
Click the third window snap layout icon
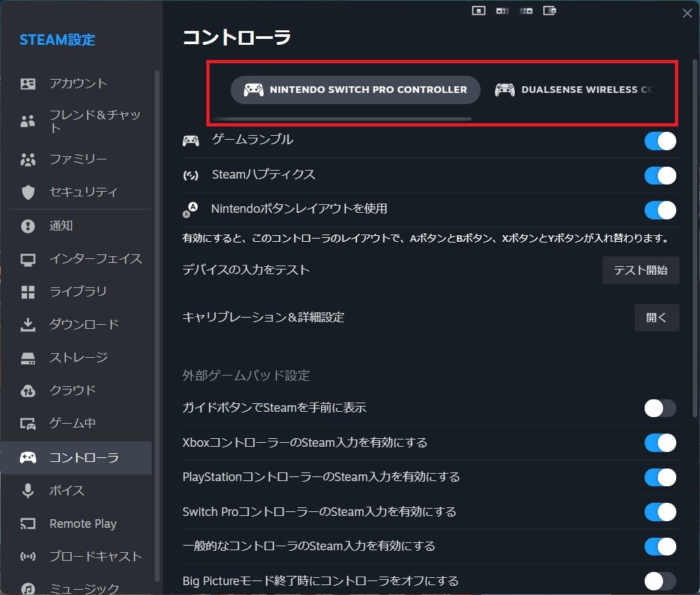(526, 11)
